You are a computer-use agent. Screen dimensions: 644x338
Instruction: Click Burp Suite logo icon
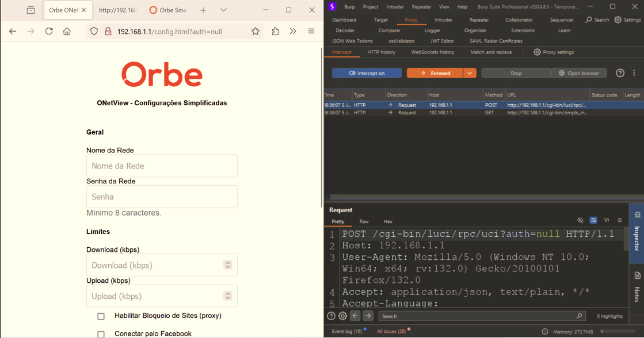point(332,6)
